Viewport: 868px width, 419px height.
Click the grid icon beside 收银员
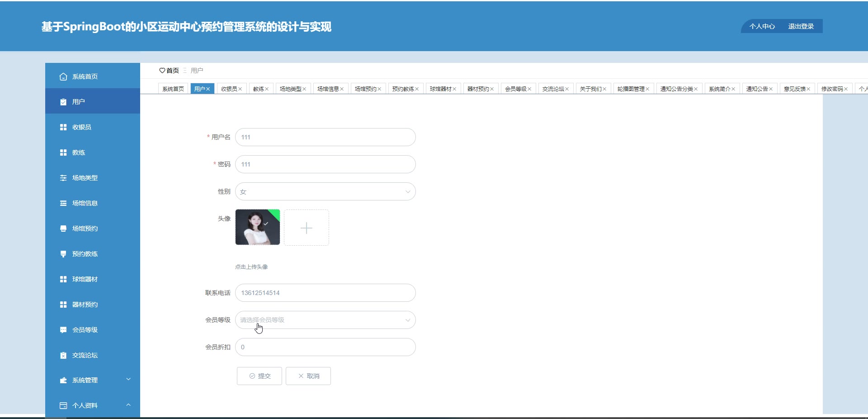63,127
